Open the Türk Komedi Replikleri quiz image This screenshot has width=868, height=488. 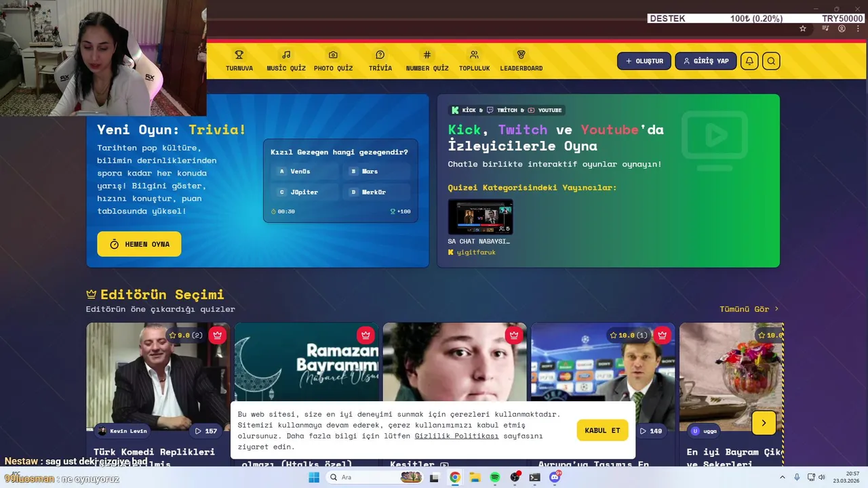tap(158, 377)
